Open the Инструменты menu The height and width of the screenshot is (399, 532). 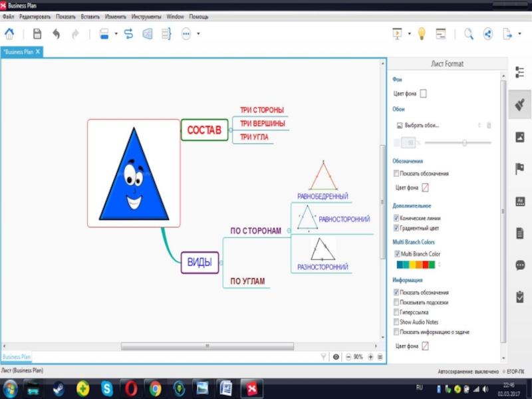[146, 16]
